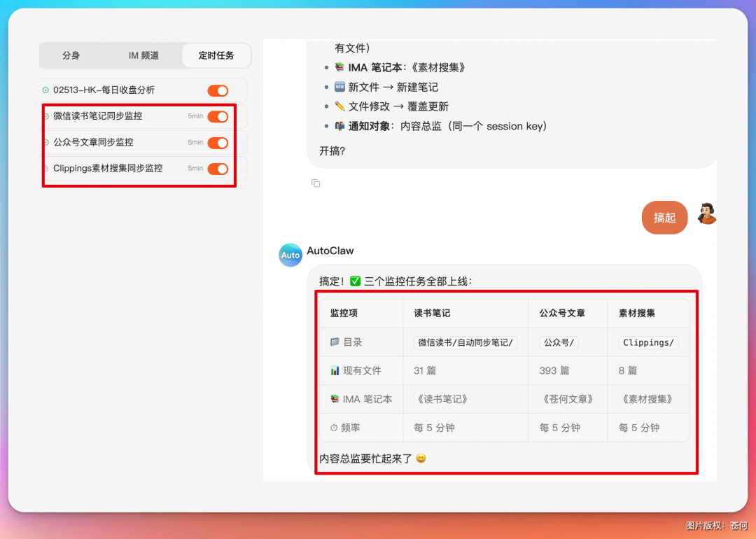Screen dimensions: 756x539
Task: Click the AutoClaw avatar icon
Action: point(290,255)
